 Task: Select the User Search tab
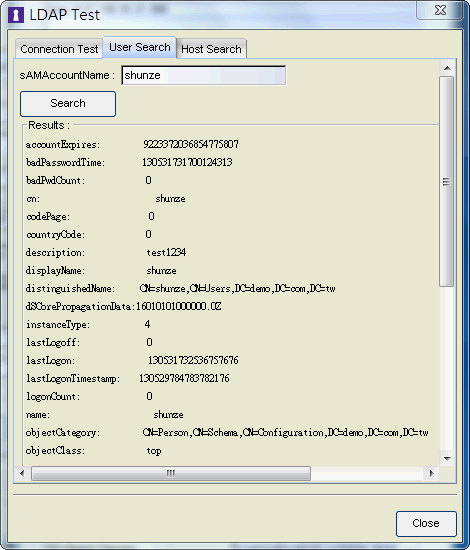click(x=140, y=47)
